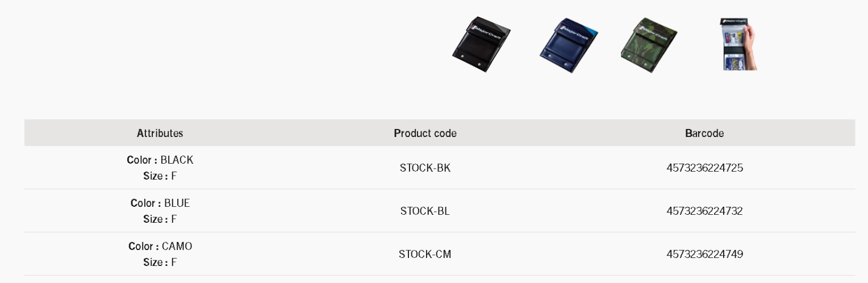Click the Color : BLUE attribute text
Image resolution: width=868 pixels, height=283 pixels.
point(160,203)
